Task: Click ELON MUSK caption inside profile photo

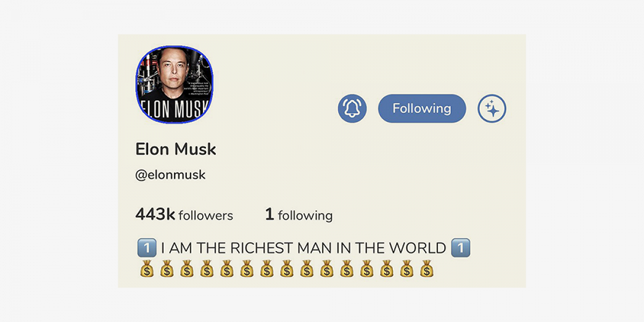Action: pos(174,108)
